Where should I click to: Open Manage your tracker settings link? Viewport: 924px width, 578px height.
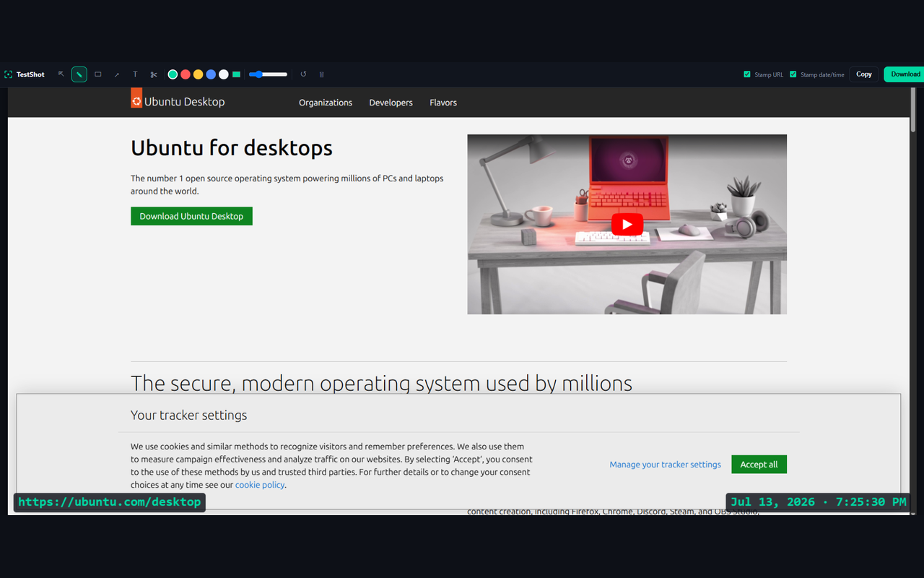665,465
